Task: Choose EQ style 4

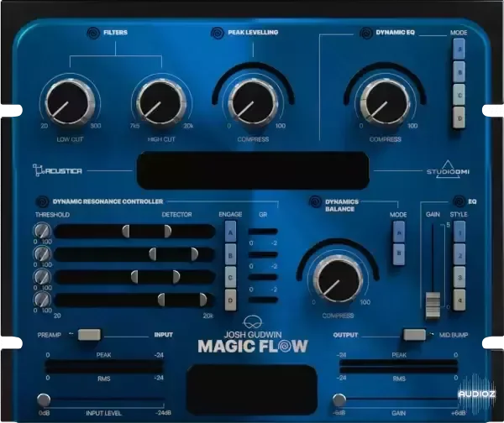Action: point(459,300)
